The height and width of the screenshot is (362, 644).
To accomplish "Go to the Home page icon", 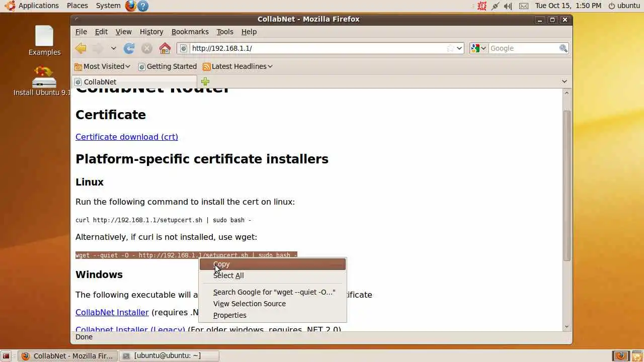I will coord(165,48).
